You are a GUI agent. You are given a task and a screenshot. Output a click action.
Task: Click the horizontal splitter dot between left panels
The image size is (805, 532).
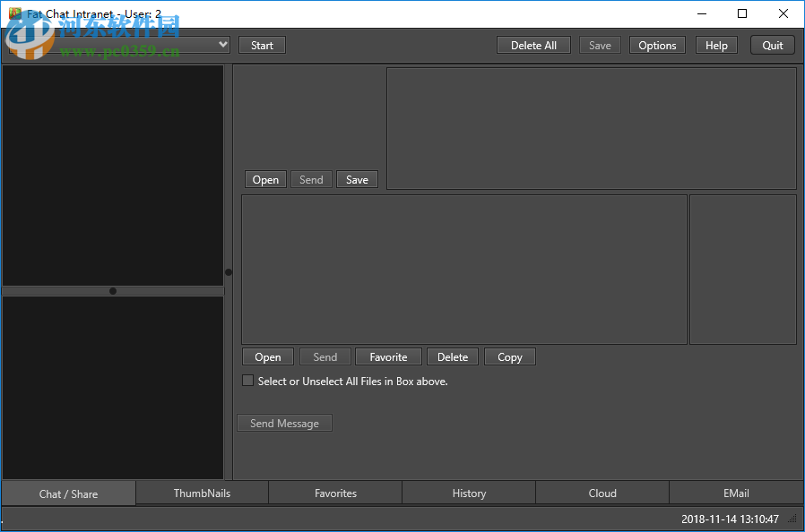click(x=113, y=291)
